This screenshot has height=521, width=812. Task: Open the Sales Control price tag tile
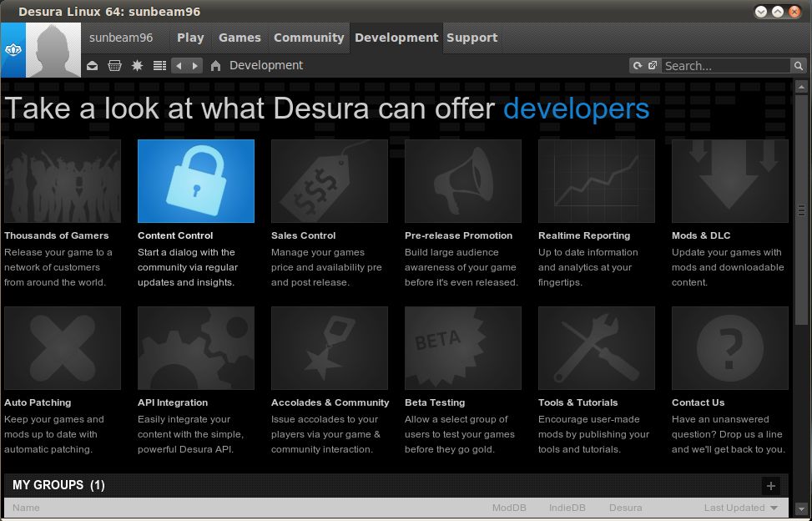point(330,181)
